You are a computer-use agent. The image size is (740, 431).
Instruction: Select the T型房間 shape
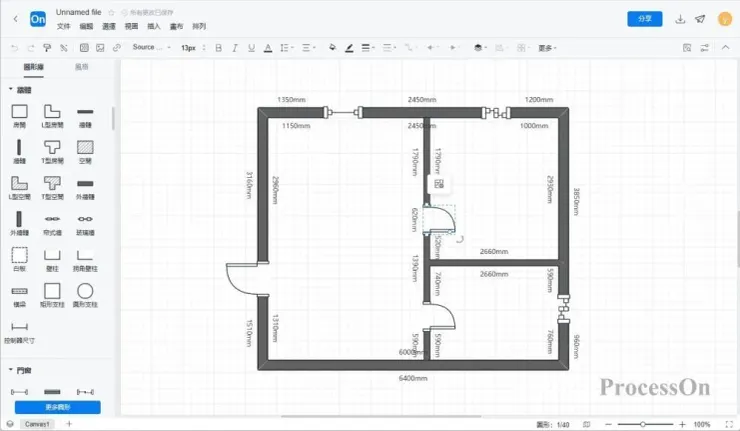coord(52,152)
